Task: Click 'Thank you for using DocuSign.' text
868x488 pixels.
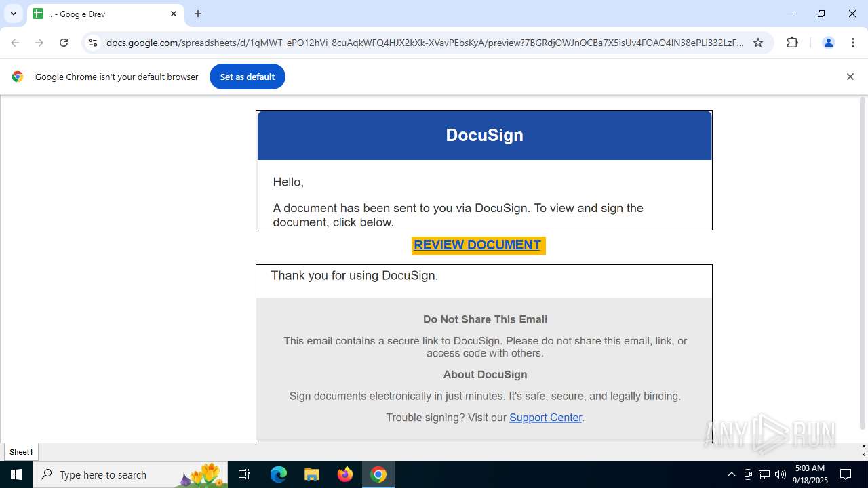Action: [355, 276]
